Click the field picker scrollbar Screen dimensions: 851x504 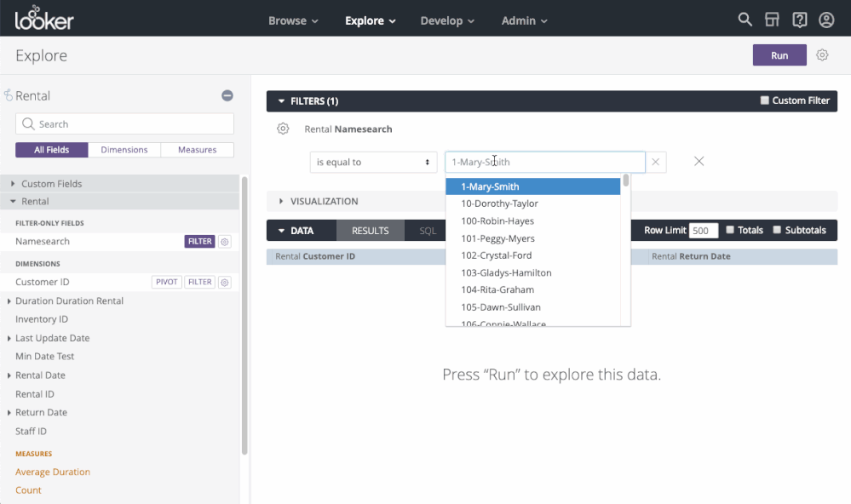244,316
